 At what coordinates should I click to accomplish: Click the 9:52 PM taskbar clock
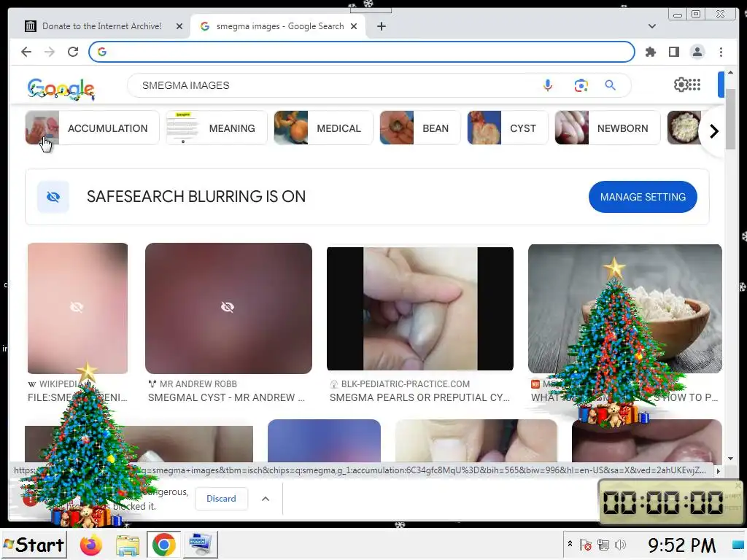coord(681,545)
